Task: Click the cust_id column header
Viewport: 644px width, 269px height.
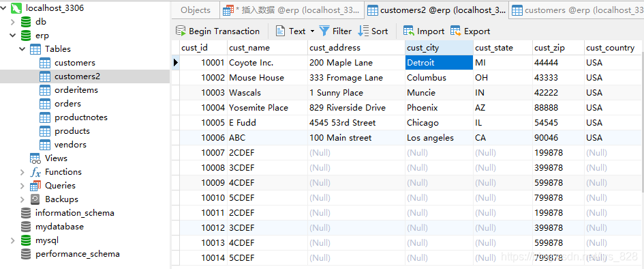Action: [203, 48]
